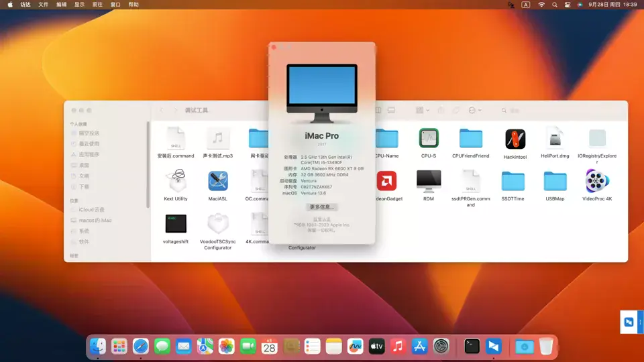
Task: Open the 窗口 menu
Action: (115, 5)
